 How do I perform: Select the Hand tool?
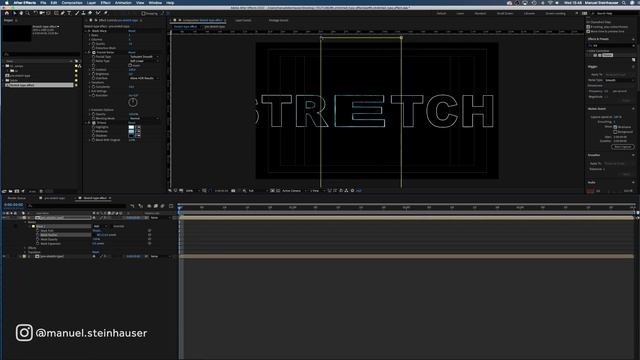pyautogui.click(x=21, y=13)
